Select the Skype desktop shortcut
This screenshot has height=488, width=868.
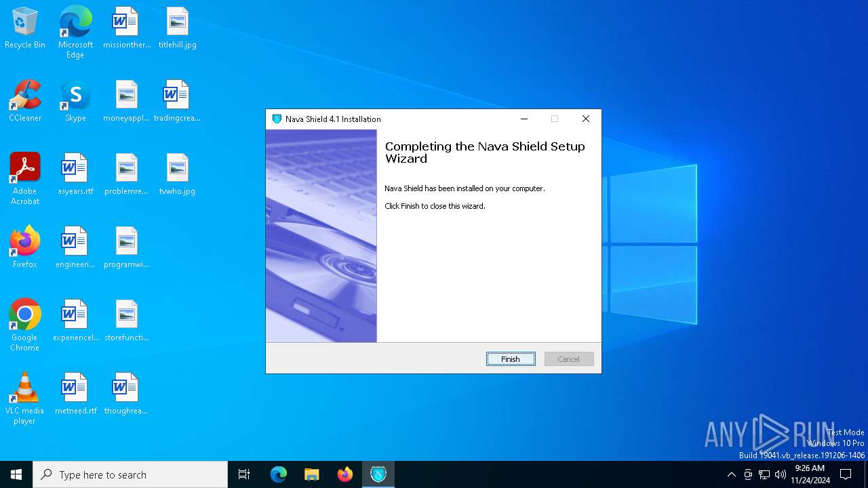click(75, 102)
